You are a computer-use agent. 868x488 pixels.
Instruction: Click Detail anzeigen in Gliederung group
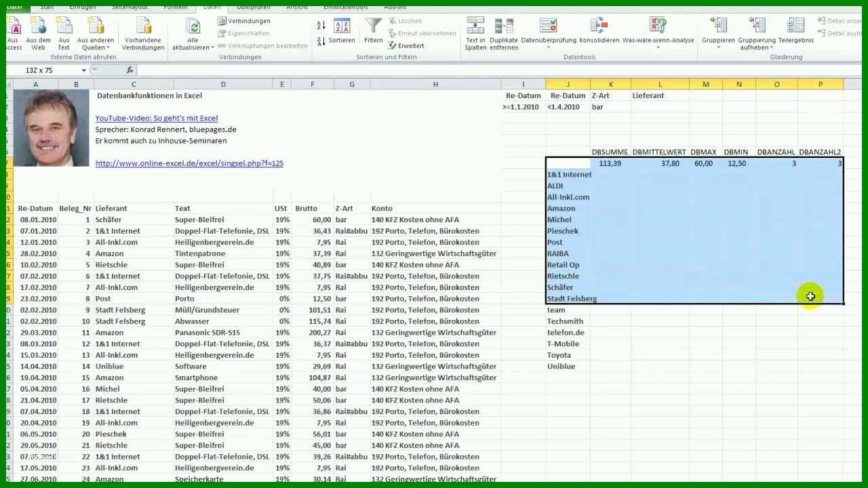click(x=840, y=21)
